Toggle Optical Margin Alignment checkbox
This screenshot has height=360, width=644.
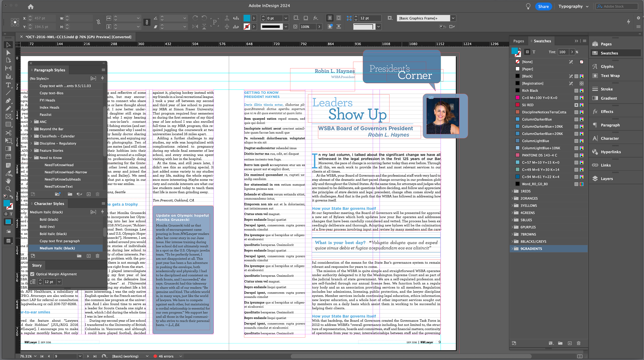tap(32, 274)
